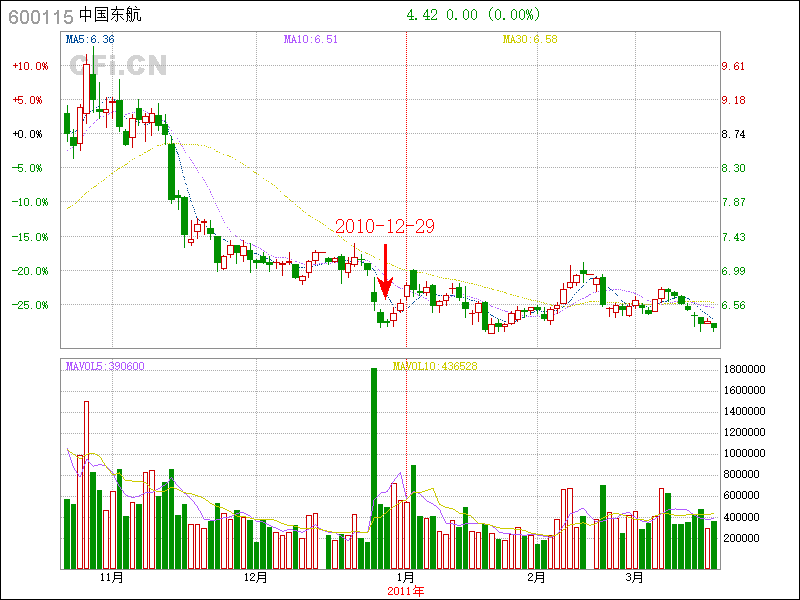This screenshot has height=600, width=800.
Task: Click the +10.0% tick on left axis
Action: tap(30, 66)
